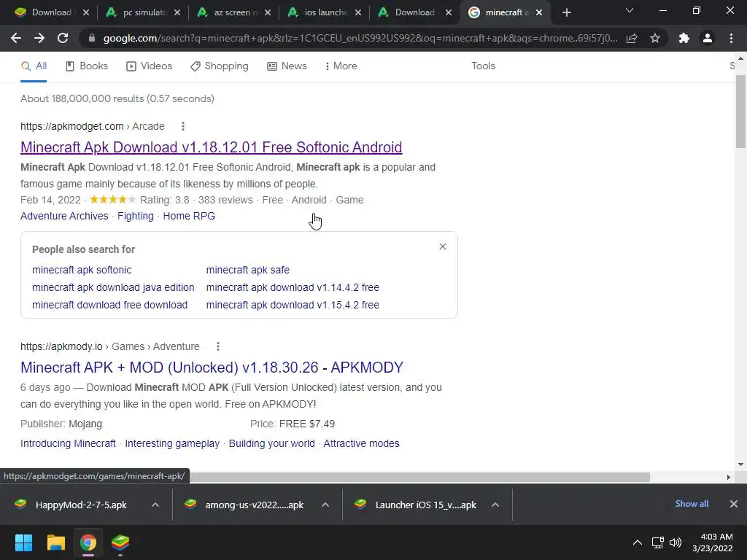Search minecraft apk safe suggestion
Screen dimensions: 747x560
click(x=248, y=270)
